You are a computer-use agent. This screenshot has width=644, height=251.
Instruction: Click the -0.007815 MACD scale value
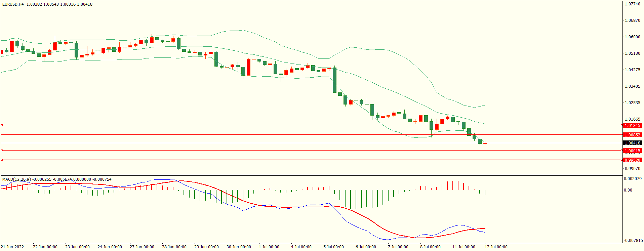pos(633,241)
